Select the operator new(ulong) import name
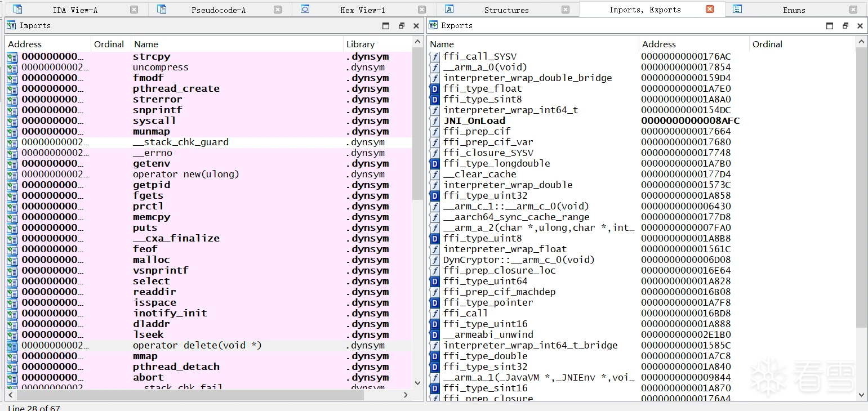This screenshot has width=868, height=411. [186, 175]
